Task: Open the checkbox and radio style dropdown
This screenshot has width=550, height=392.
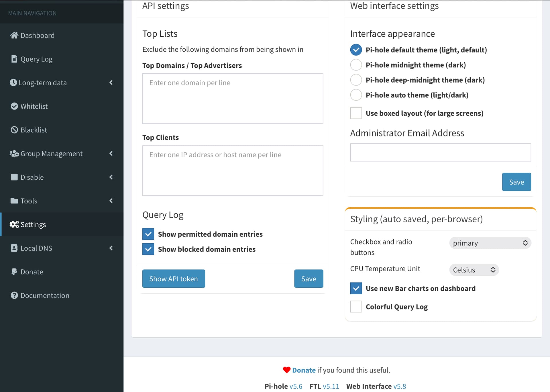Action: click(490, 243)
